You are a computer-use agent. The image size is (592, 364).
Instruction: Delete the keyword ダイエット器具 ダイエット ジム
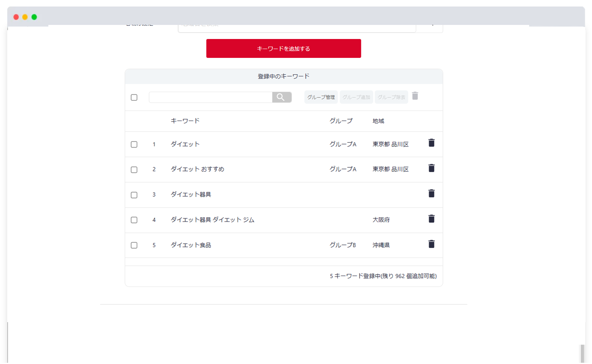(x=431, y=219)
